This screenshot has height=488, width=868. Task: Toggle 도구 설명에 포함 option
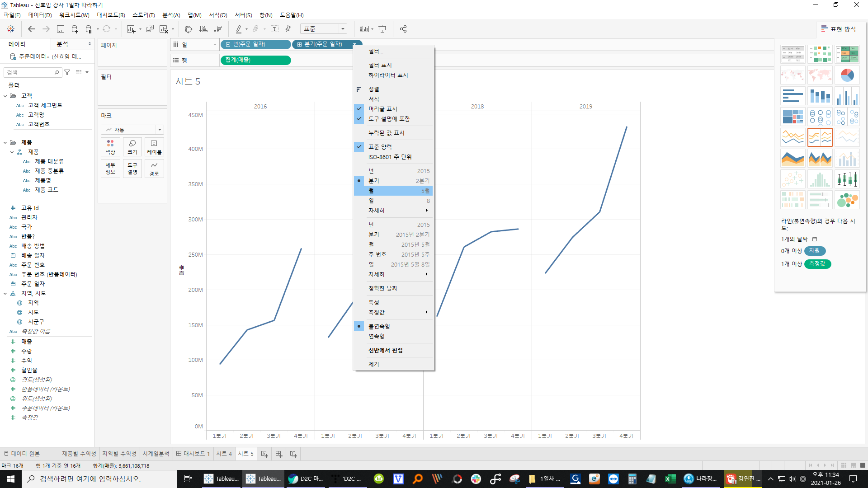point(393,119)
